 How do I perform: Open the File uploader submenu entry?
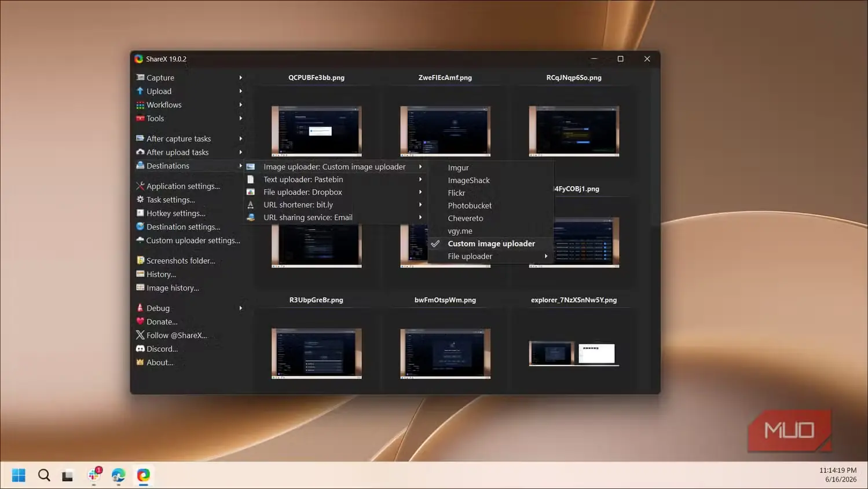click(490, 257)
